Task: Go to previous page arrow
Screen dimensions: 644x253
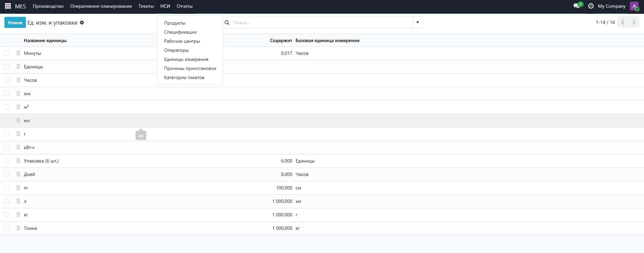Action: tap(623, 22)
